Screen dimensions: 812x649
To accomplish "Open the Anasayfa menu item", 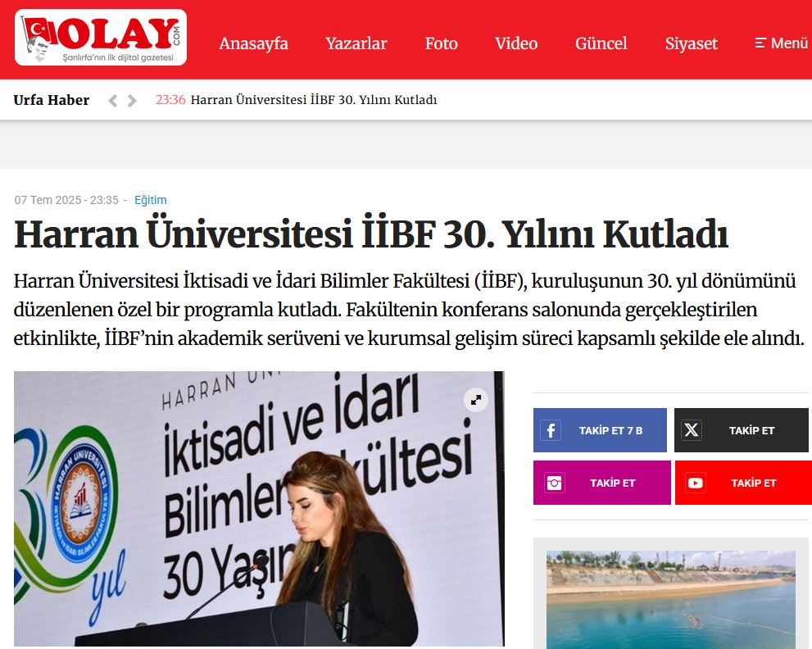I will pyautogui.click(x=253, y=43).
